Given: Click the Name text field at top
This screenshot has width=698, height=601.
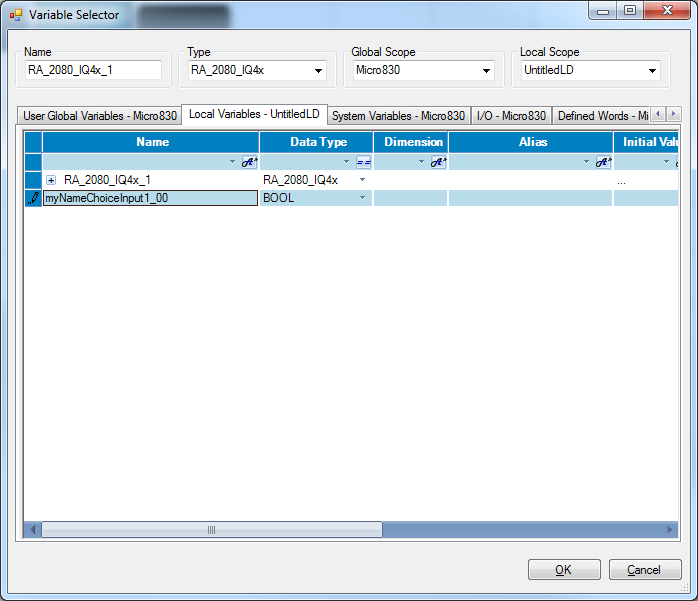Looking at the screenshot, I should point(93,70).
